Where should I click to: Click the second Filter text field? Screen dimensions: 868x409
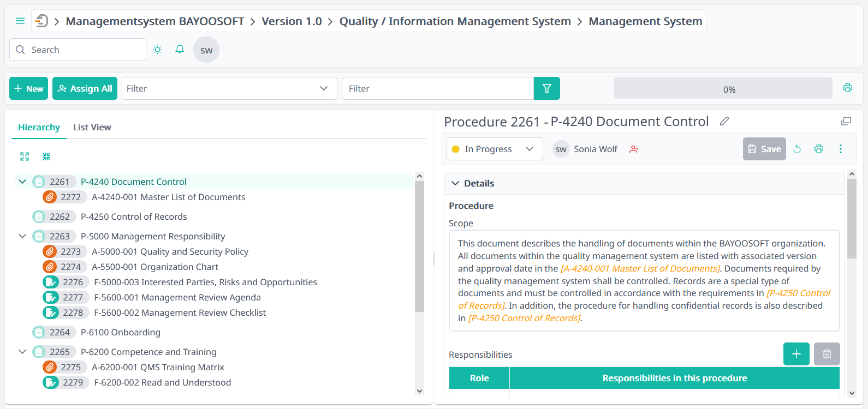click(438, 88)
